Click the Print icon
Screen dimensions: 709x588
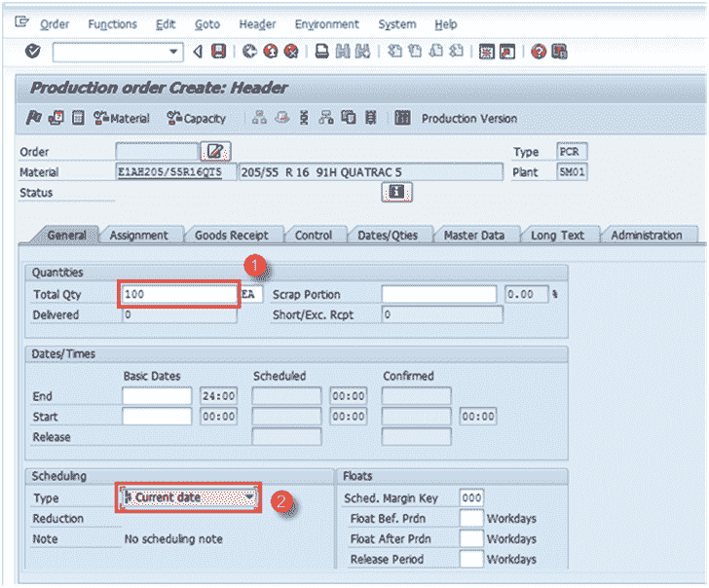pos(322,52)
